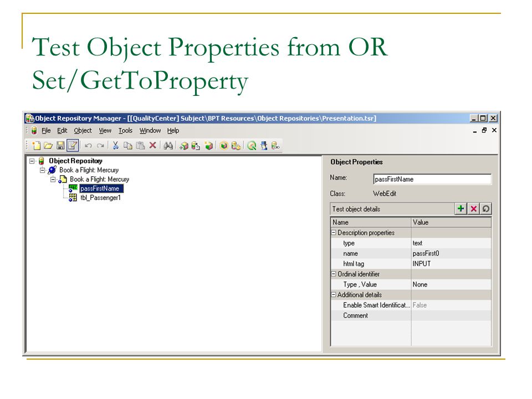Open the View menu
This screenshot has height=399, width=532.
click(x=105, y=130)
